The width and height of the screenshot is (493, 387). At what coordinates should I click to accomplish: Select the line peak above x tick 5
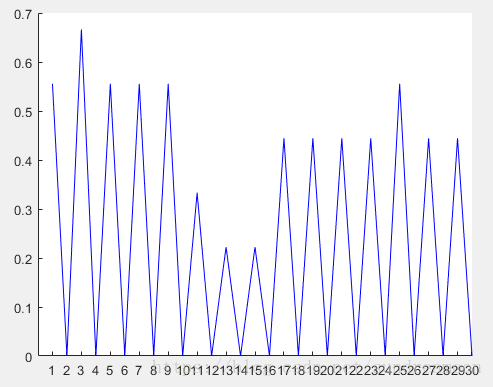110,84
